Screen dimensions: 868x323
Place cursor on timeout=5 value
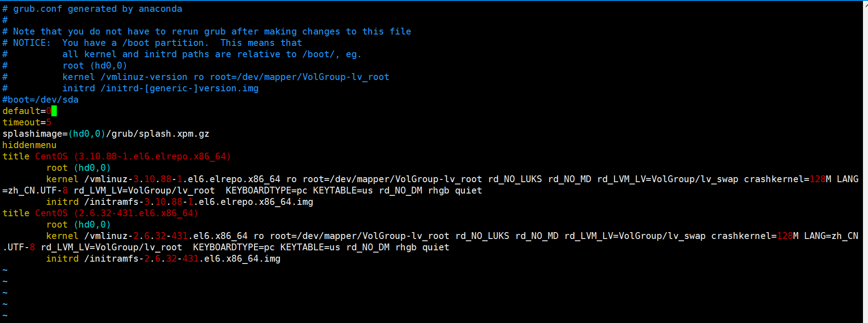tap(49, 122)
